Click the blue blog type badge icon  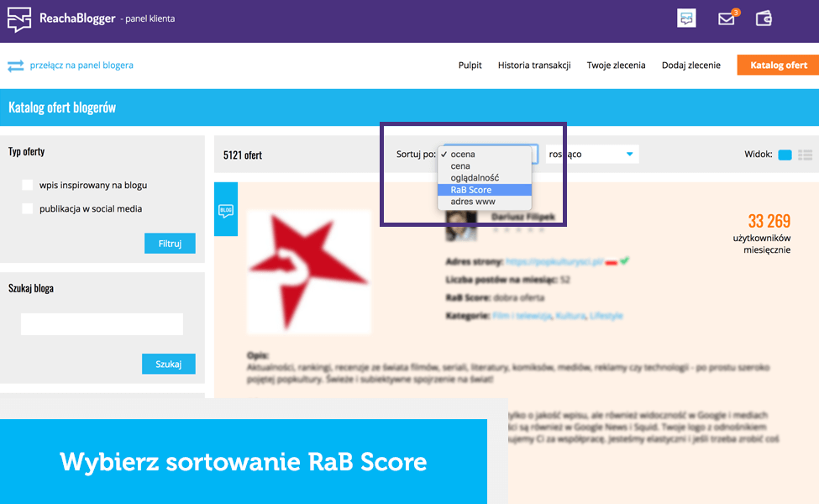click(x=226, y=210)
